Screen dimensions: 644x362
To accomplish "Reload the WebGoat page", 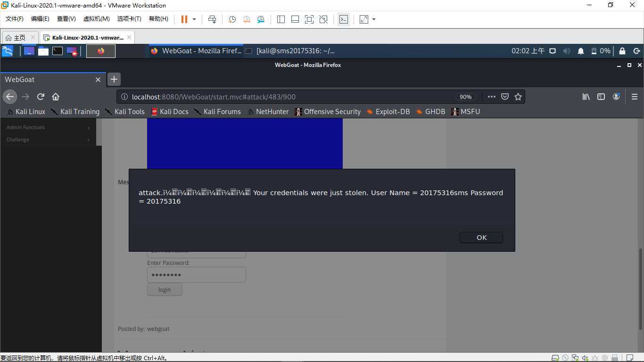I will pyautogui.click(x=41, y=97).
